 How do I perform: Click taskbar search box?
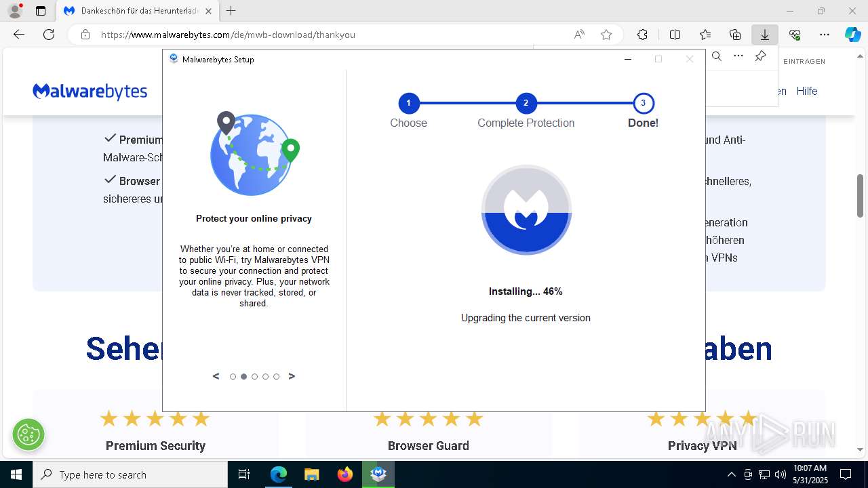click(x=130, y=474)
